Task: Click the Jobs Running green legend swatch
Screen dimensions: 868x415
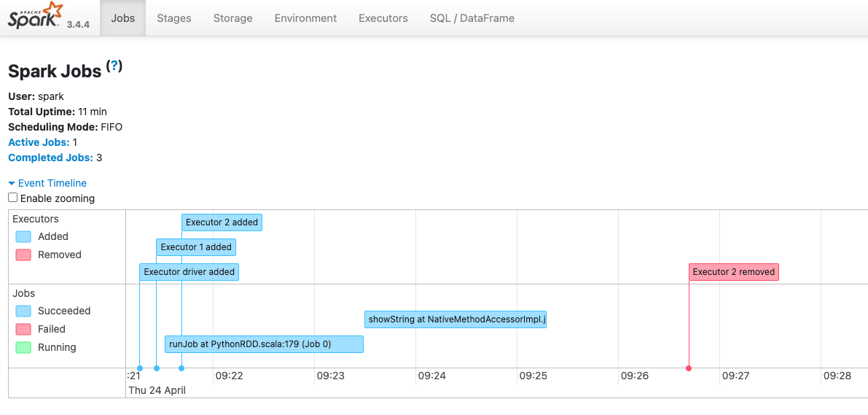Action: (23, 347)
